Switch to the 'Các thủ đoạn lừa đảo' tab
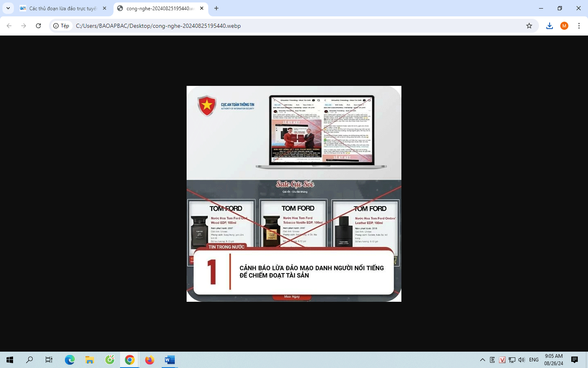The width and height of the screenshot is (588, 368). point(63,8)
